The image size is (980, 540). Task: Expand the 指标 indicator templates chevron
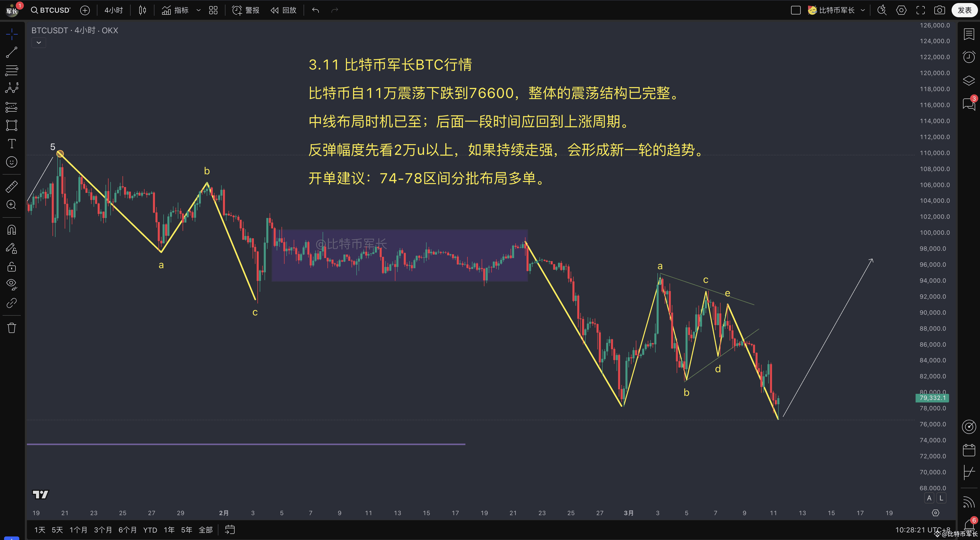click(198, 10)
